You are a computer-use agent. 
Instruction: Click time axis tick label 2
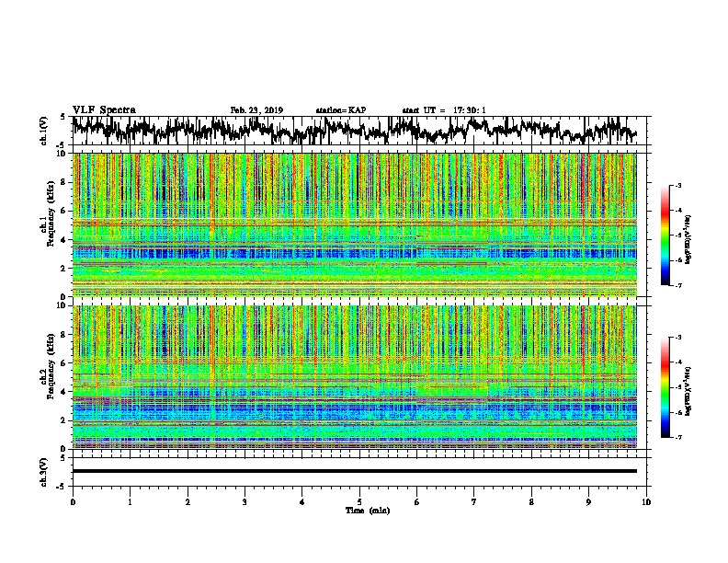point(188,502)
